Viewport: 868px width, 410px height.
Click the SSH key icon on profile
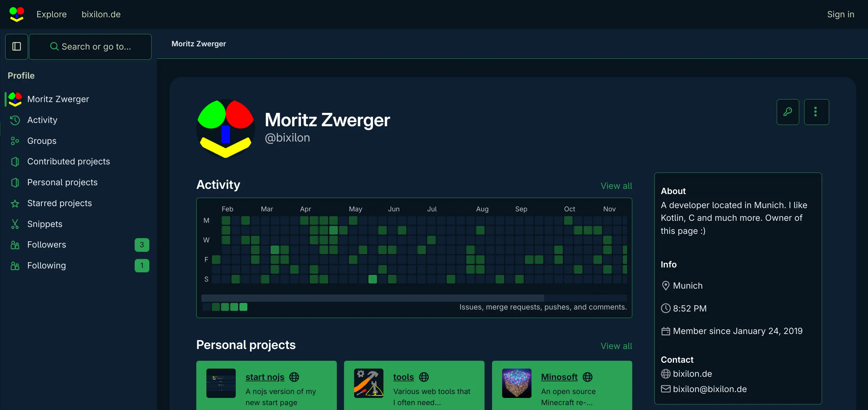(x=787, y=112)
